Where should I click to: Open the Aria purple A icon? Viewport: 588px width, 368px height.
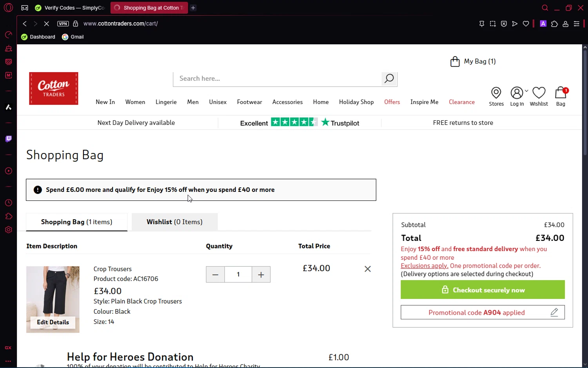coord(543,24)
